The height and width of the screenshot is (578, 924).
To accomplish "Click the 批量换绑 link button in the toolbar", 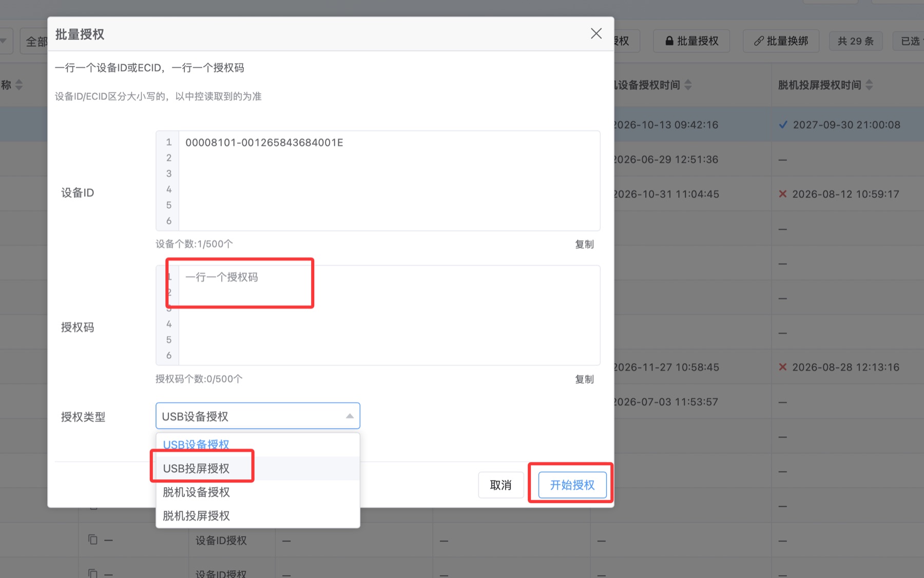I will pos(781,41).
